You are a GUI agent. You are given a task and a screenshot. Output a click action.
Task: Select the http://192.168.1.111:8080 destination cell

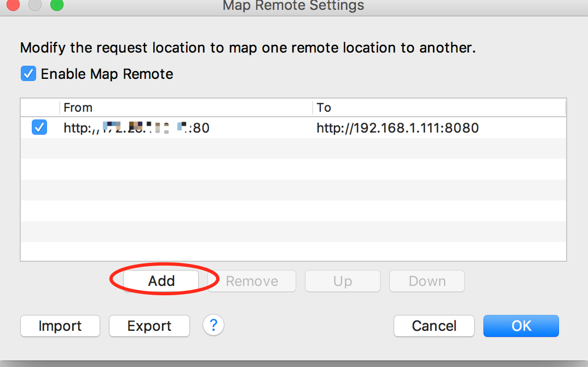pyautogui.click(x=397, y=128)
